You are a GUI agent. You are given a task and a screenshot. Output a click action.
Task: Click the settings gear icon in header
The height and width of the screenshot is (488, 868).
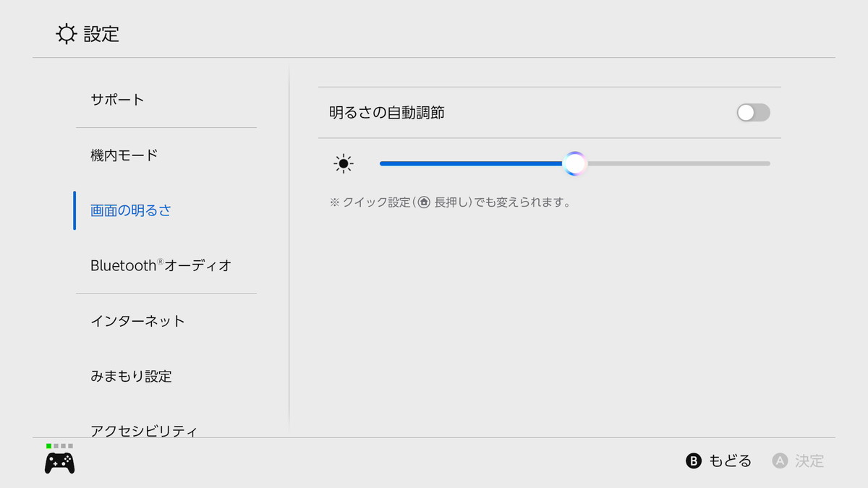pos(67,34)
